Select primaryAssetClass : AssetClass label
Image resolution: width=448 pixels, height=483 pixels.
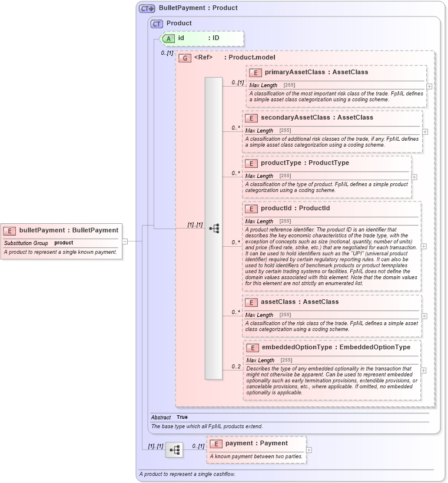coord(316,72)
